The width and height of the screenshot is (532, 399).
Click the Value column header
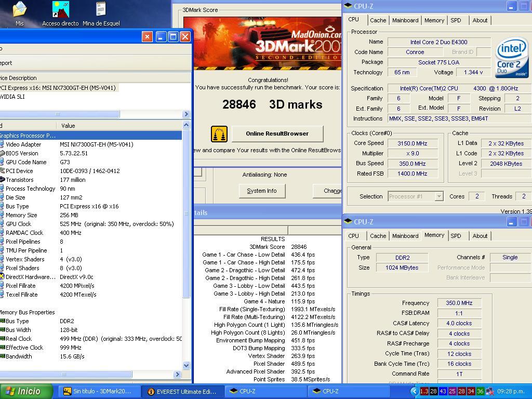tap(119, 126)
